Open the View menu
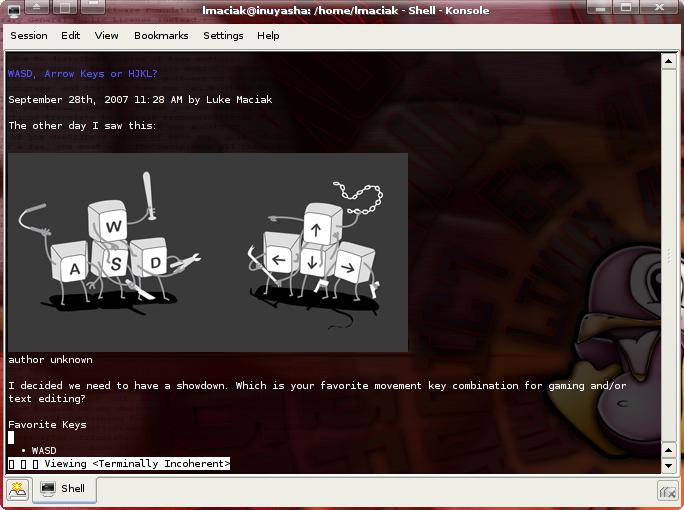The height and width of the screenshot is (510, 684). pyautogui.click(x=106, y=35)
